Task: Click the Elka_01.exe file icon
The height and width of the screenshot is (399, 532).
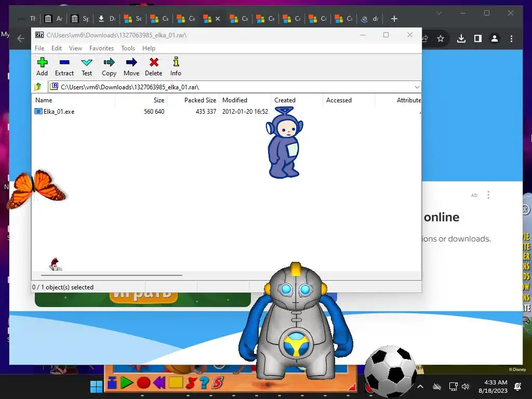Action: (38, 111)
